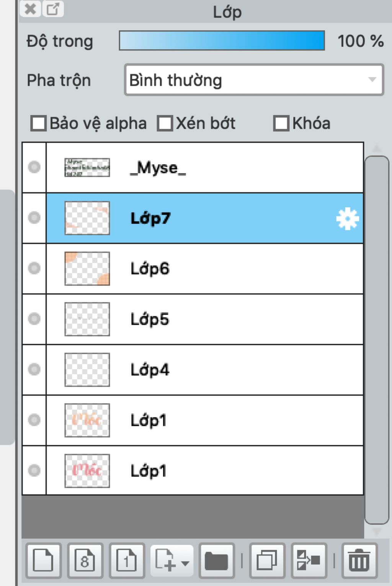The height and width of the screenshot is (586, 392).
Task: Expand the add-layer dropdown arrow
Action: pos(185,563)
